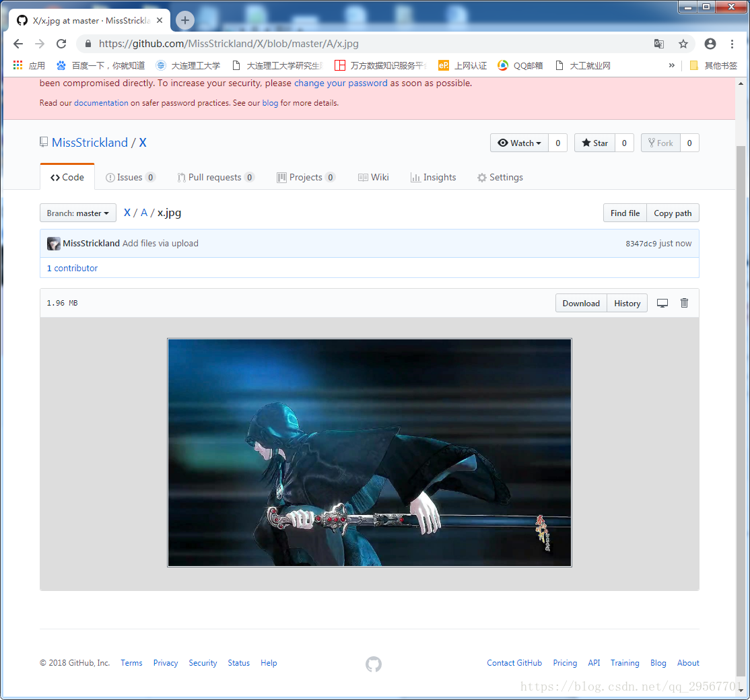Screen dimensions: 750x700
Task: Open the 上网认证 bookmark
Action: (x=463, y=65)
